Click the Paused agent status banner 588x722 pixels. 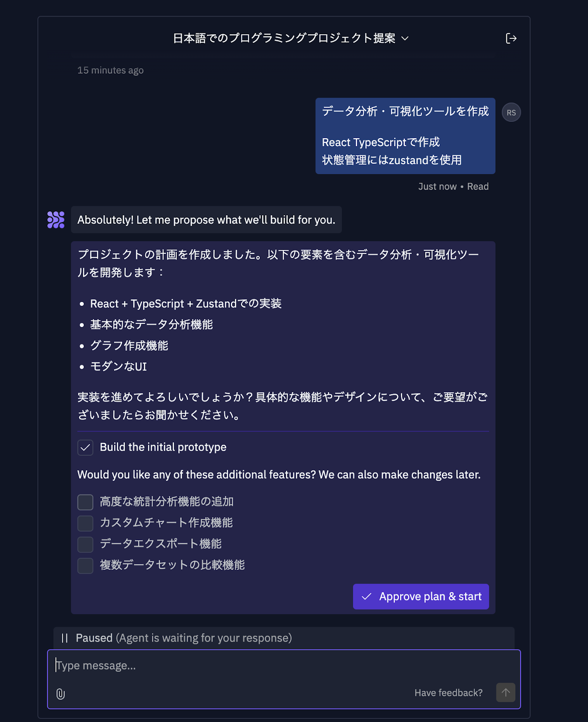(284, 638)
